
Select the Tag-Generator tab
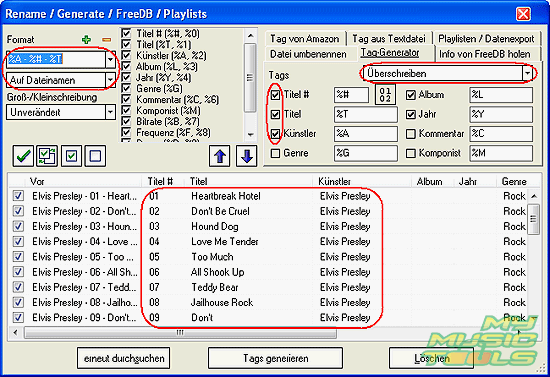(390, 53)
